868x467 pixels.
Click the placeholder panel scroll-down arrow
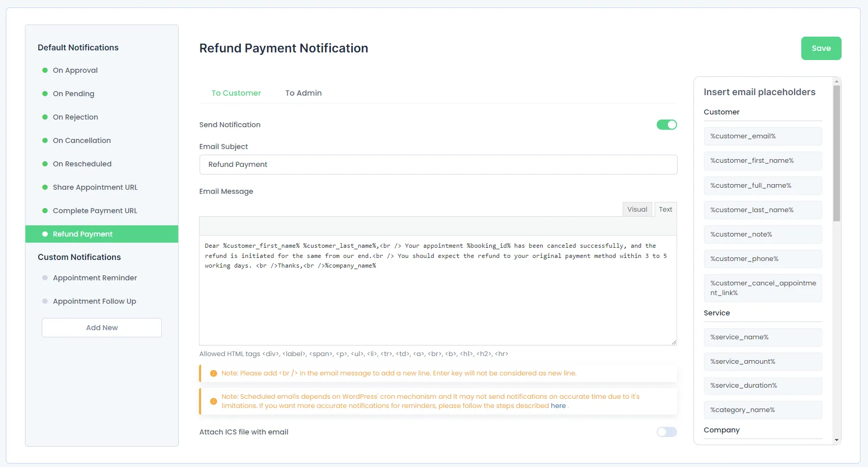(836, 440)
